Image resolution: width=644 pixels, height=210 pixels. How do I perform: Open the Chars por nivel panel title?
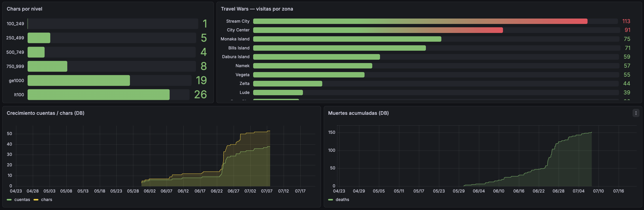click(24, 9)
